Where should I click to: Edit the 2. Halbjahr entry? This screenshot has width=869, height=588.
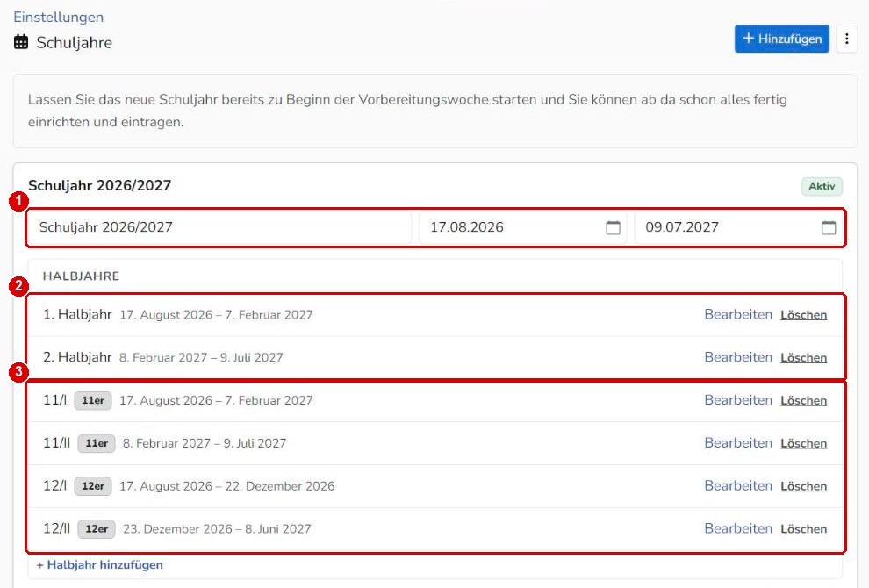pos(737,357)
